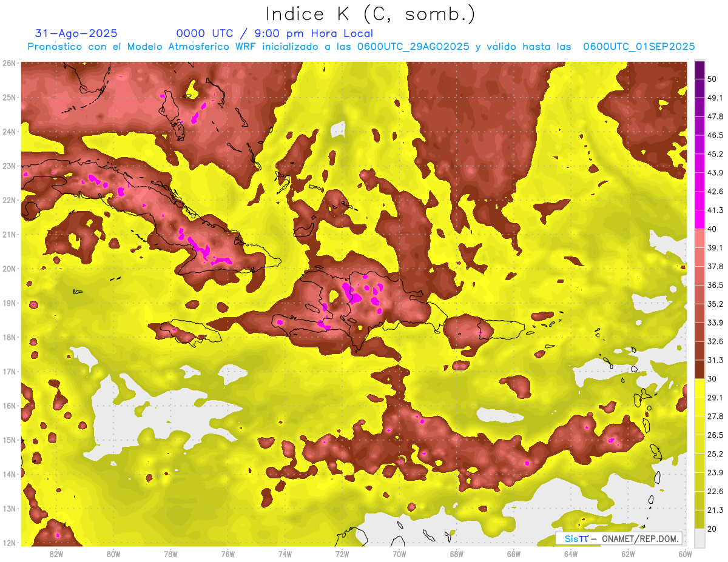This screenshot has width=728, height=562.
Task: Click the latitude label "17N"
Action: coord(9,371)
